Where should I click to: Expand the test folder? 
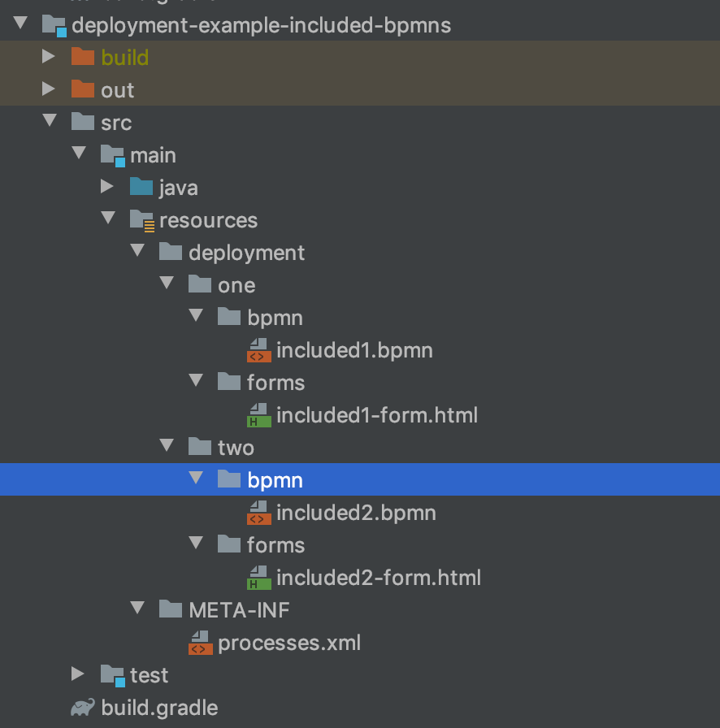tap(78, 674)
